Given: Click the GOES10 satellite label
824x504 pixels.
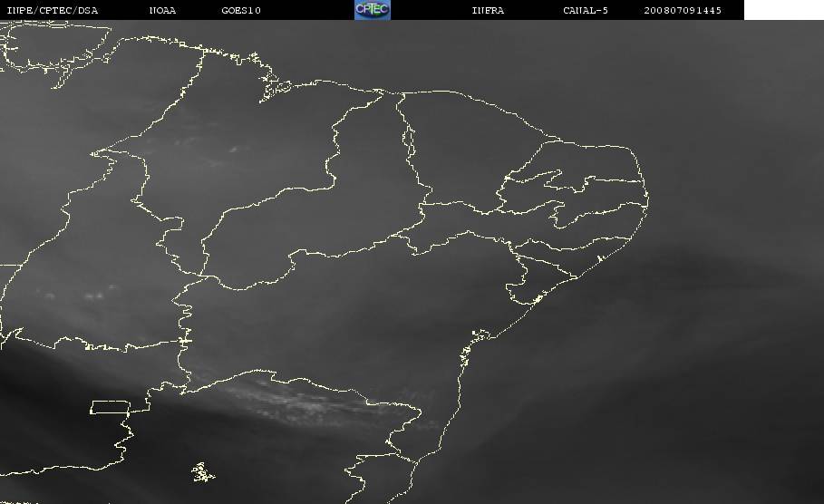Looking at the screenshot, I should point(241,11).
